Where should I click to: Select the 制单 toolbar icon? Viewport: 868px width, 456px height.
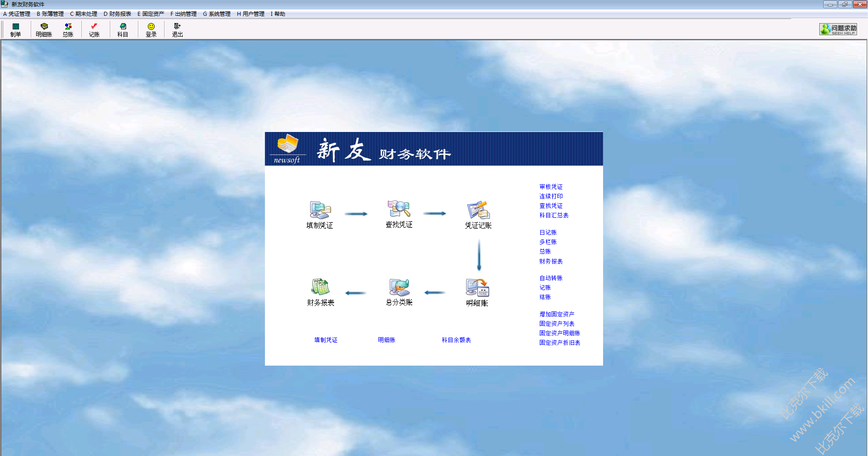pos(15,29)
